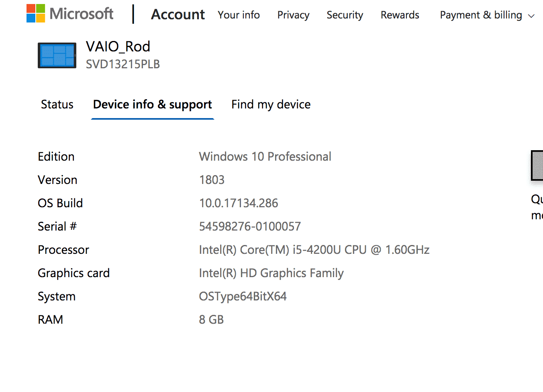Open the Account home link

click(178, 14)
